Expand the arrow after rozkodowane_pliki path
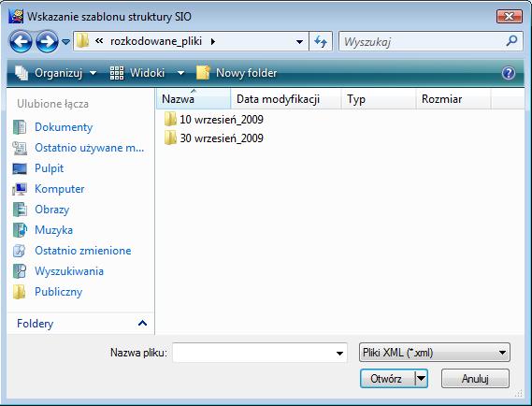Viewport: 532px width, 406px height. pos(213,41)
